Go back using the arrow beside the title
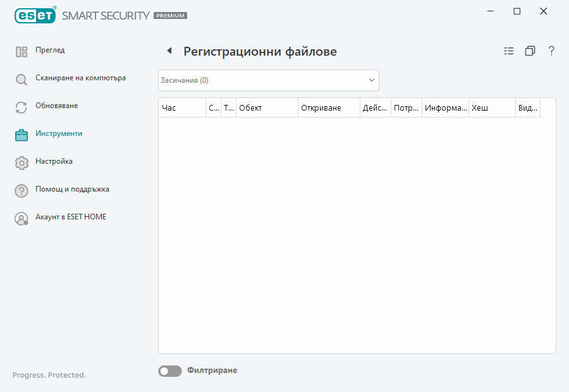 click(168, 50)
